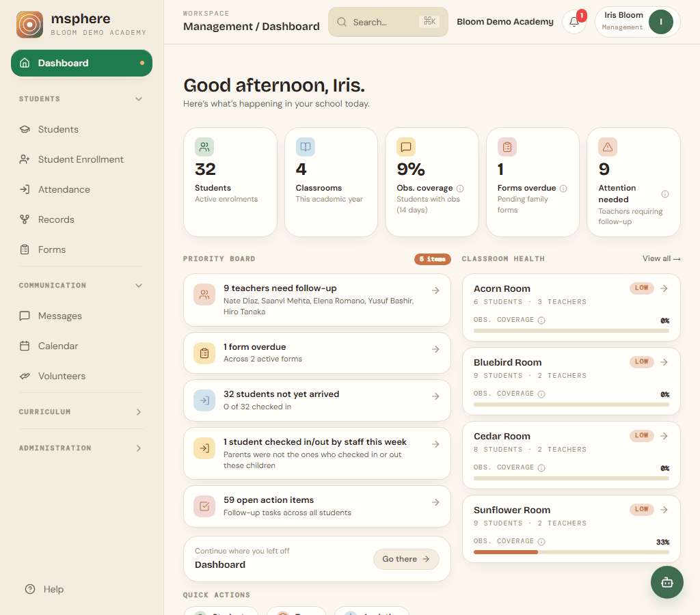Click info icon next to Forms overdue
This screenshot has height=615, width=700.
(x=563, y=189)
